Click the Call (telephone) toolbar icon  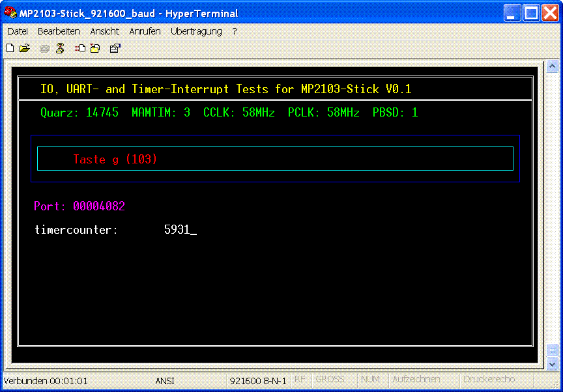click(44, 48)
